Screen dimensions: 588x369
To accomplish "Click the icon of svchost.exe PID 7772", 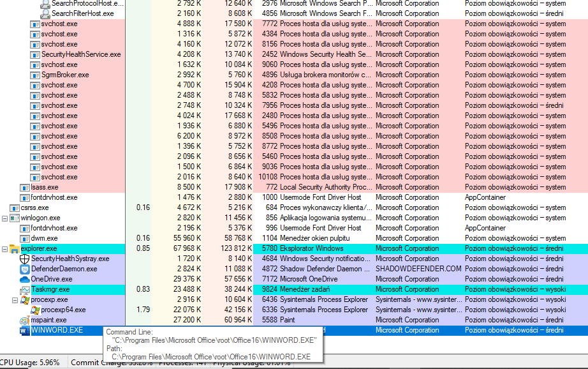I will tap(35, 24).
